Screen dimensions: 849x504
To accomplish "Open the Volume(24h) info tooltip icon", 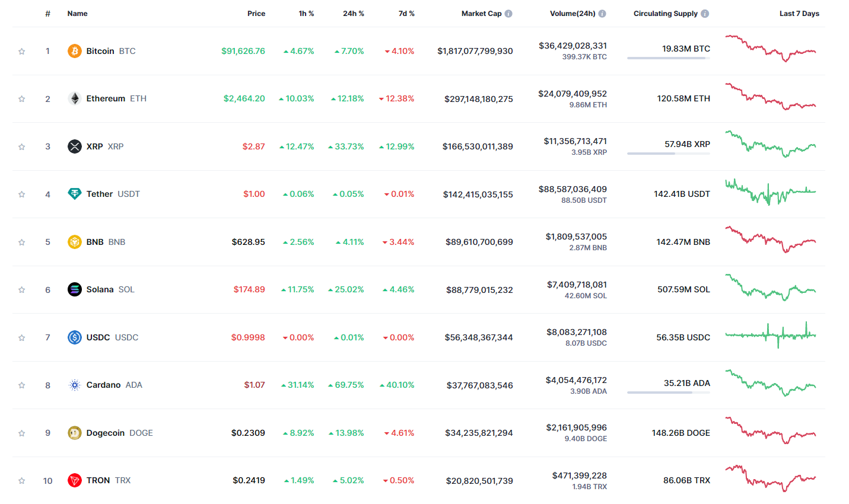I will [x=602, y=14].
